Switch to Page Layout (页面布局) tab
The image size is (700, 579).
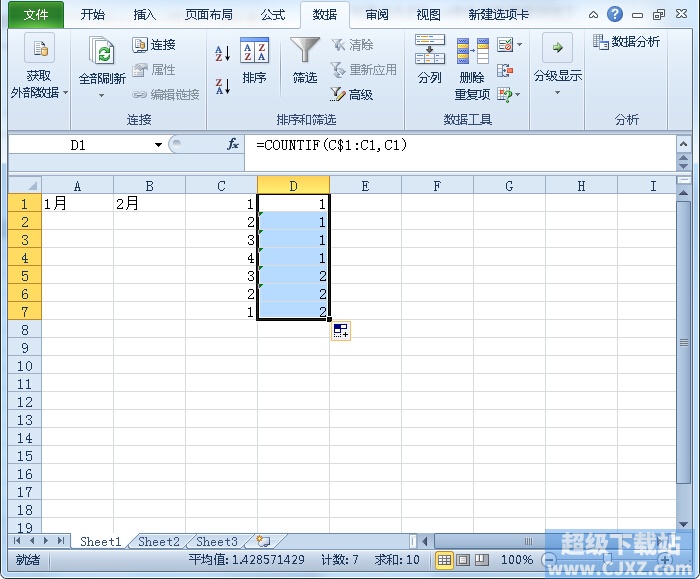[x=209, y=15]
